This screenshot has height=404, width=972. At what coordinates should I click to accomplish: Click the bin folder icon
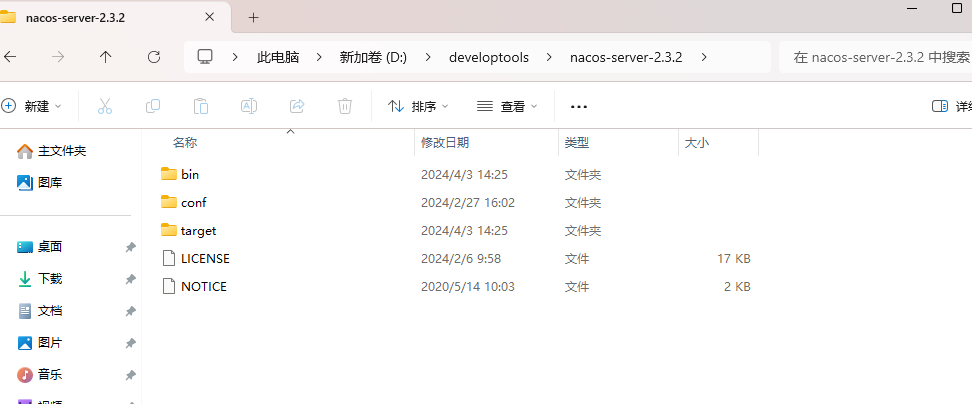click(x=169, y=174)
